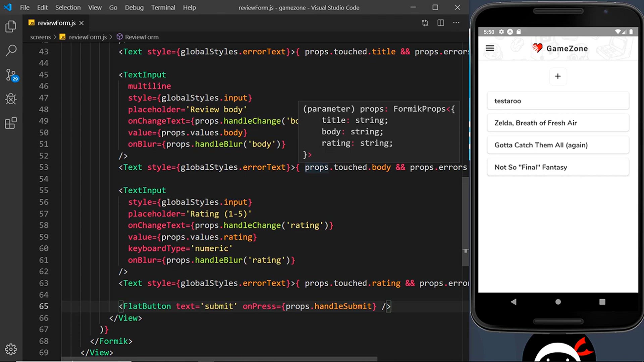Tap the GameZone heart logo
The image size is (644, 362).
(x=537, y=48)
